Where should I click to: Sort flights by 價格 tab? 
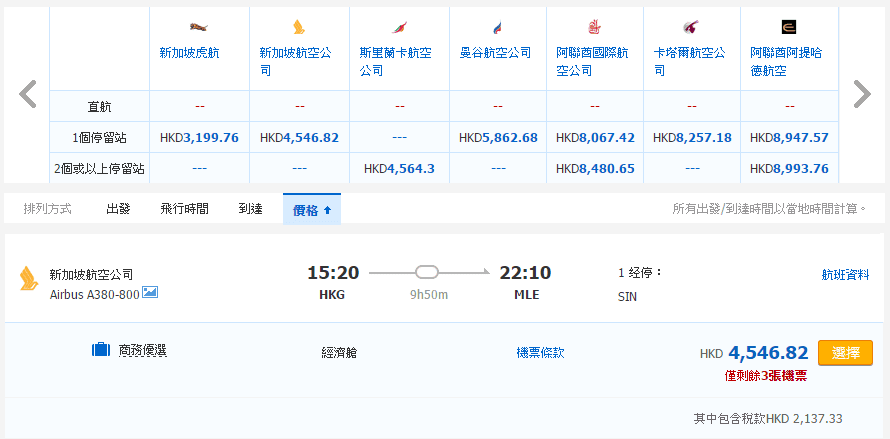coord(311,210)
